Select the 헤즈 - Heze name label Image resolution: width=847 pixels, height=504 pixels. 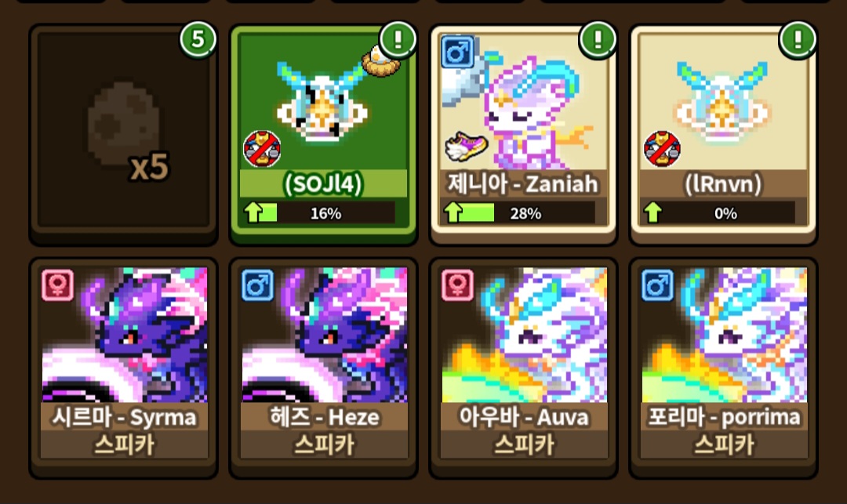(x=324, y=417)
